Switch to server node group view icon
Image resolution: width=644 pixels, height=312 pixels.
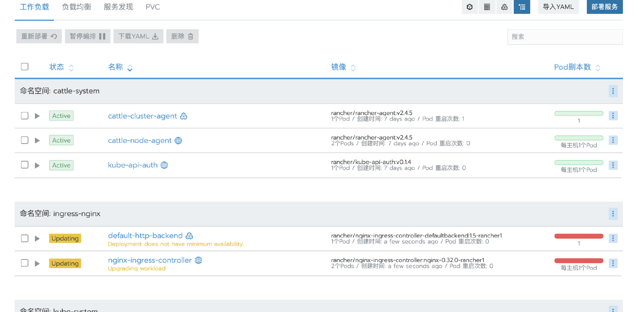487,7
